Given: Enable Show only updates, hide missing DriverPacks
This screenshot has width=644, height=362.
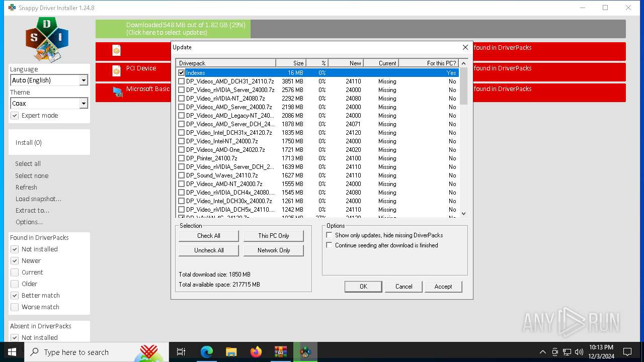Looking at the screenshot, I should pos(330,235).
